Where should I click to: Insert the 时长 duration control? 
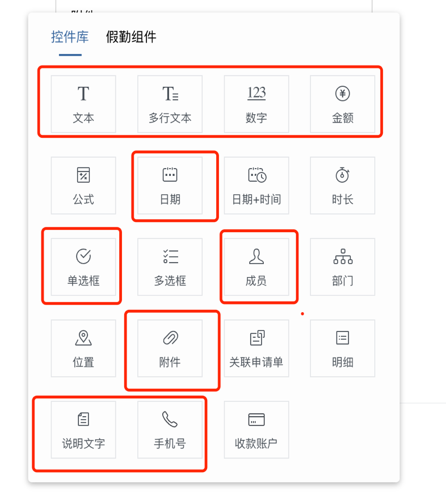[x=343, y=186]
